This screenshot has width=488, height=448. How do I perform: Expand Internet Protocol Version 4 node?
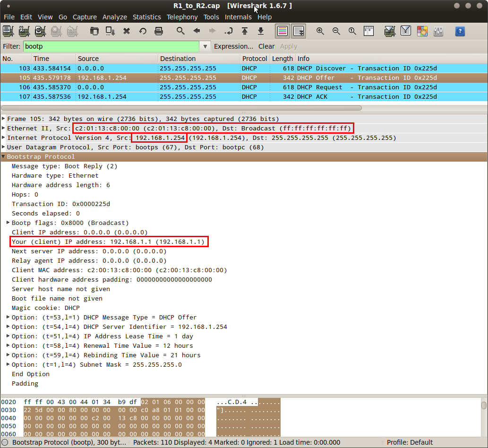(x=3, y=138)
